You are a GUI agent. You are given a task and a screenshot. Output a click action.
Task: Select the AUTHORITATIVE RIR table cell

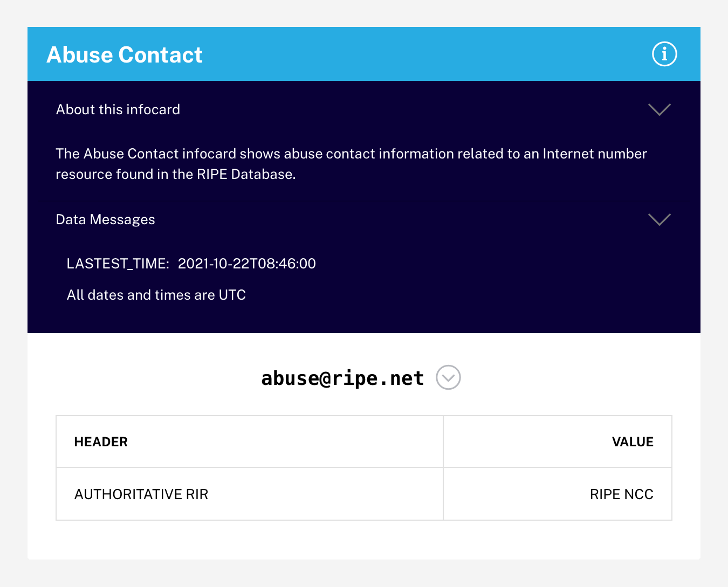pyautogui.click(x=141, y=494)
